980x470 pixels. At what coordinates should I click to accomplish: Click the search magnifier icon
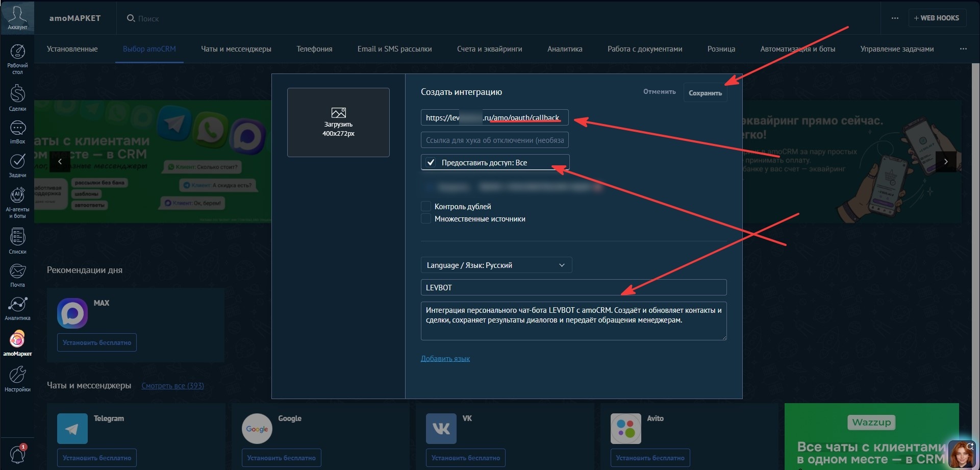[x=131, y=18]
